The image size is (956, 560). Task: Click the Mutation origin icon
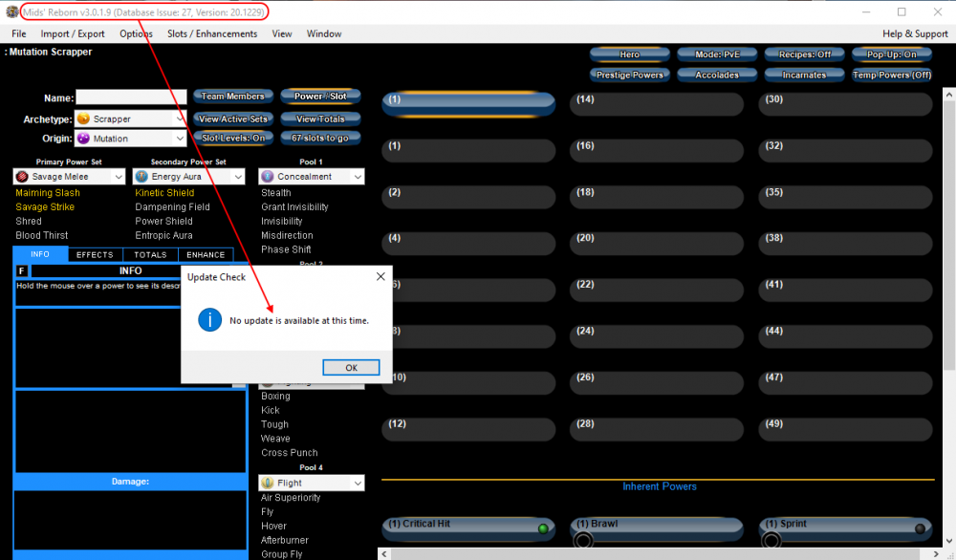point(83,139)
